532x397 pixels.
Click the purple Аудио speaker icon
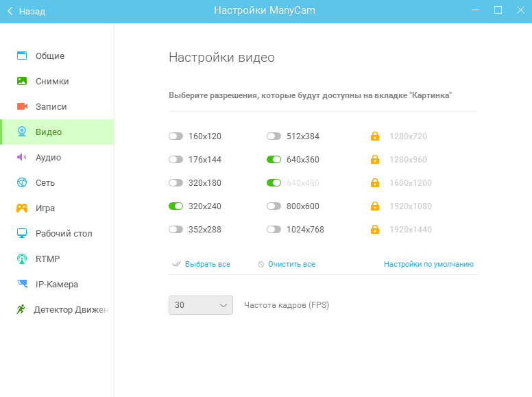pyautogui.click(x=22, y=157)
